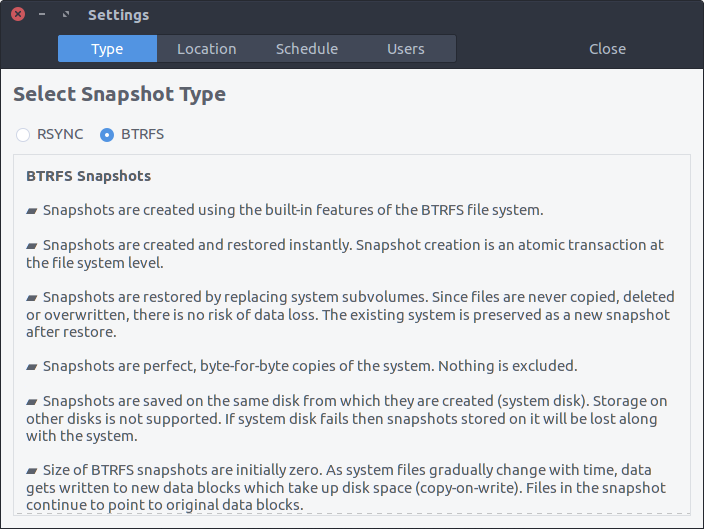Click bullet icon before 'Size of BTRFS snapshots'
Image resolution: width=704 pixels, height=529 pixels.
click(31, 471)
